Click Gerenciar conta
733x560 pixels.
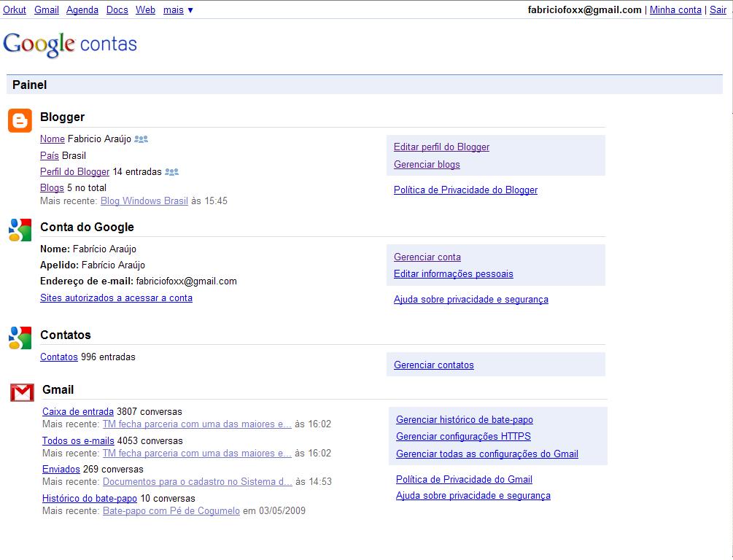[427, 257]
